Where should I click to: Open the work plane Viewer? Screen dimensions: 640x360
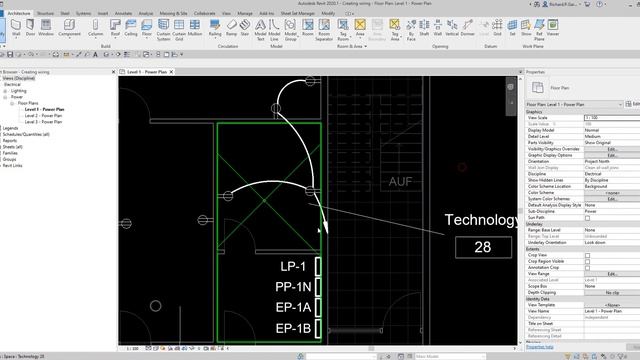point(553,28)
